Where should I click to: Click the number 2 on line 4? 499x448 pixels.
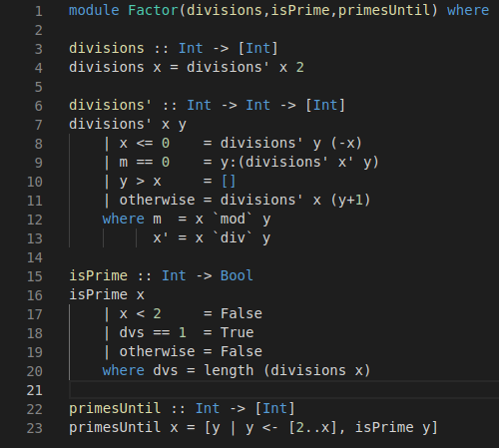coord(299,68)
